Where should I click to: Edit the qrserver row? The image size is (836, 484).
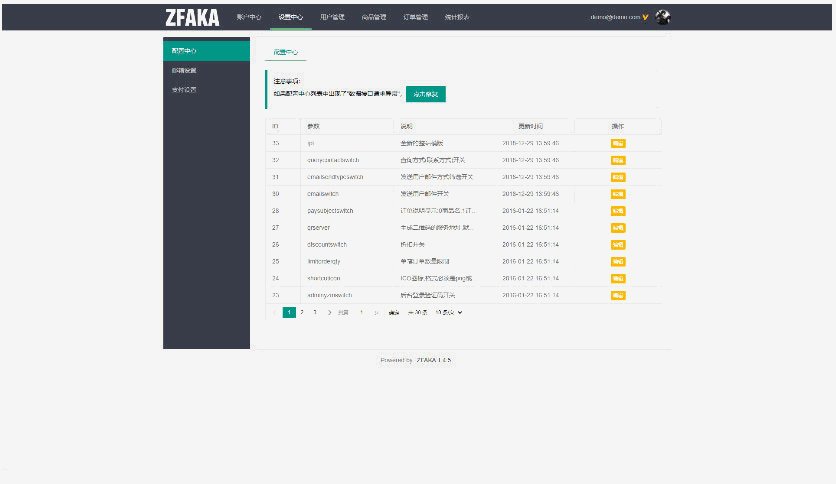(x=618, y=228)
